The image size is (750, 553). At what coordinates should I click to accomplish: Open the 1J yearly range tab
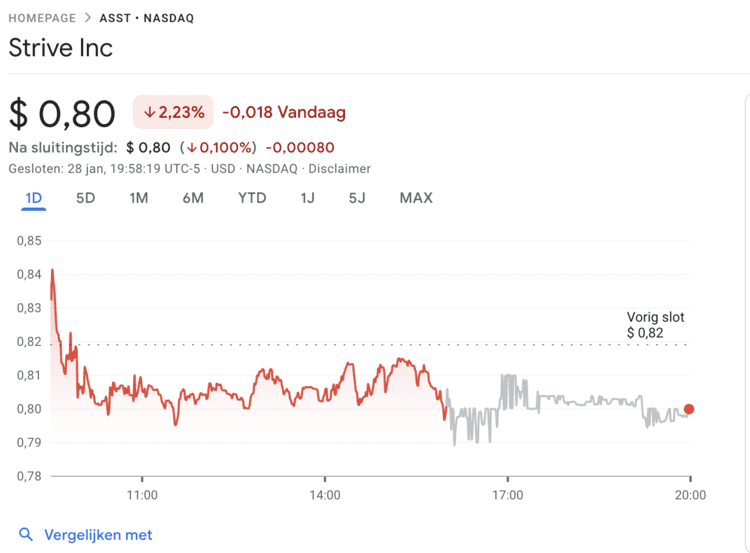[x=307, y=198]
